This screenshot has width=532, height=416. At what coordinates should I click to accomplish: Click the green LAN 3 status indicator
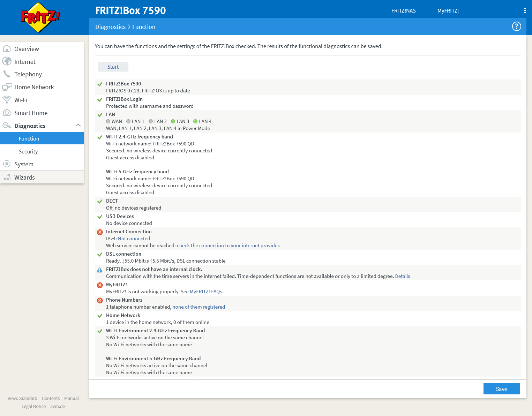pyautogui.click(x=173, y=121)
